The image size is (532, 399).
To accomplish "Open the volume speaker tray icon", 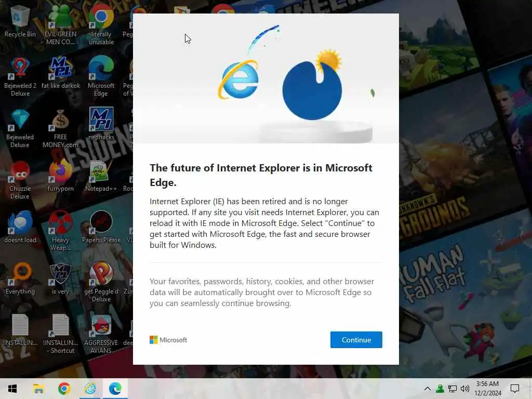I will pos(465,389).
